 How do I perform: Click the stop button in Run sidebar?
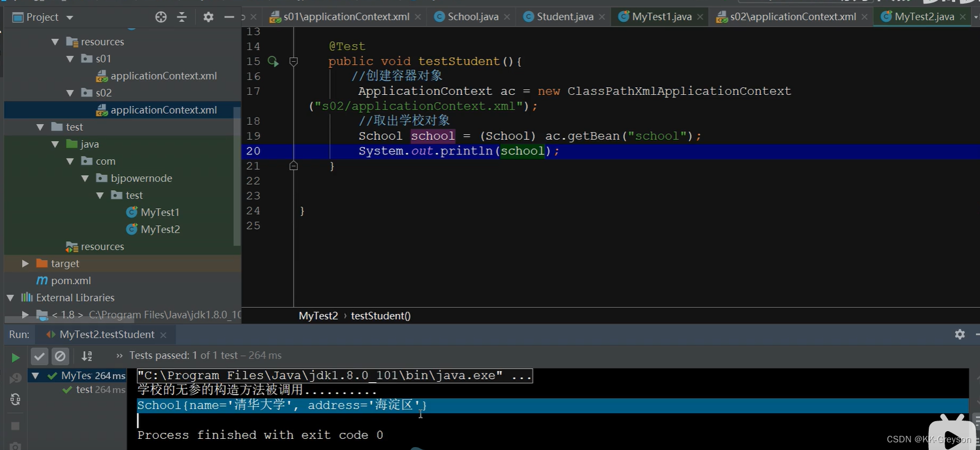tap(15, 425)
